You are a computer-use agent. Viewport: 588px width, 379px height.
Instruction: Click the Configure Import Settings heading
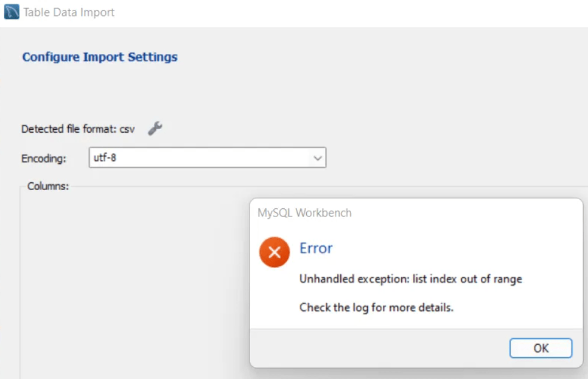(100, 57)
